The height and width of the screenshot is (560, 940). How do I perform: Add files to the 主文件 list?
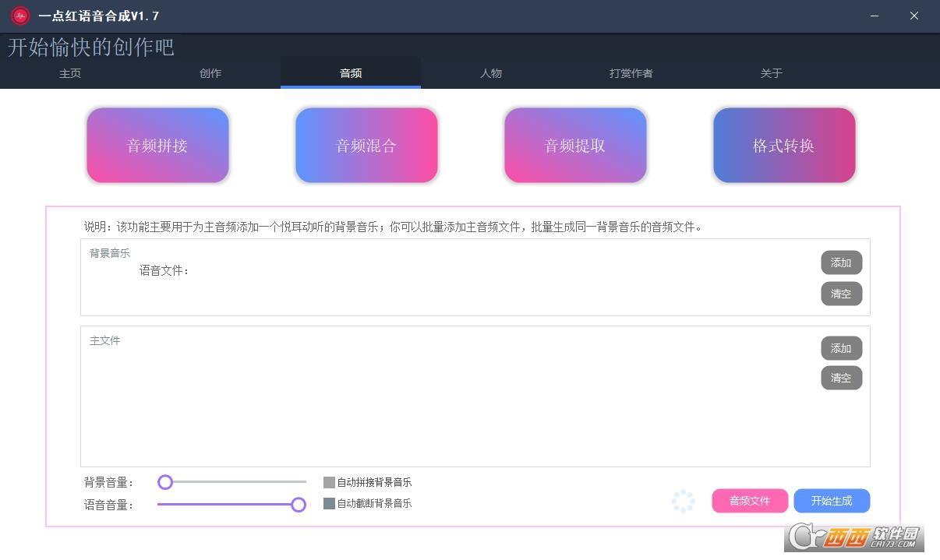(x=841, y=348)
